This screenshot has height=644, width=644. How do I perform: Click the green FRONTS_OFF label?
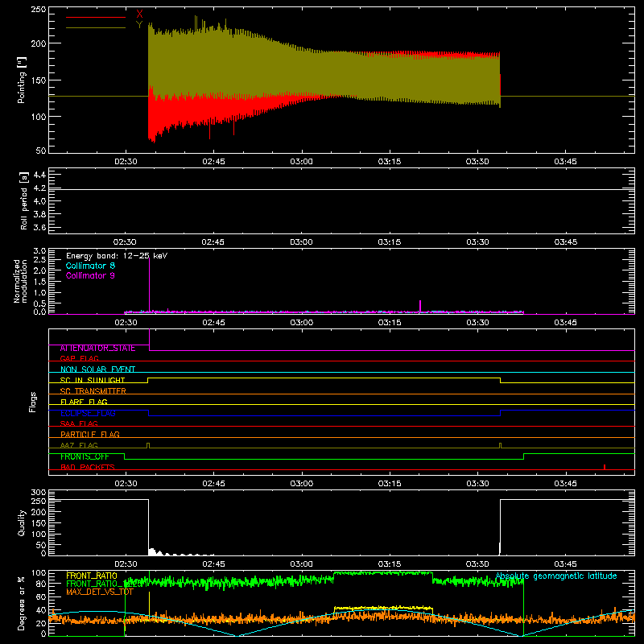pos(85,456)
